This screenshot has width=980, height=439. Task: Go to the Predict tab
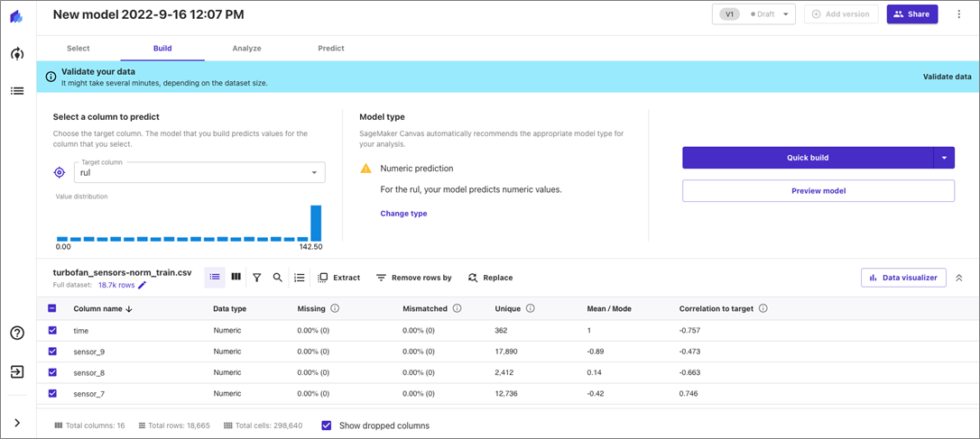coord(330,48)
